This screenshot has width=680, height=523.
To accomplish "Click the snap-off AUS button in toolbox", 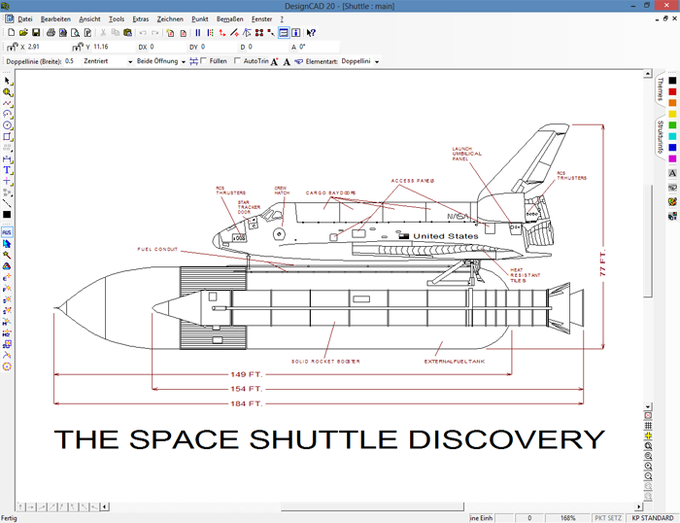I will [x=7, y=232].
